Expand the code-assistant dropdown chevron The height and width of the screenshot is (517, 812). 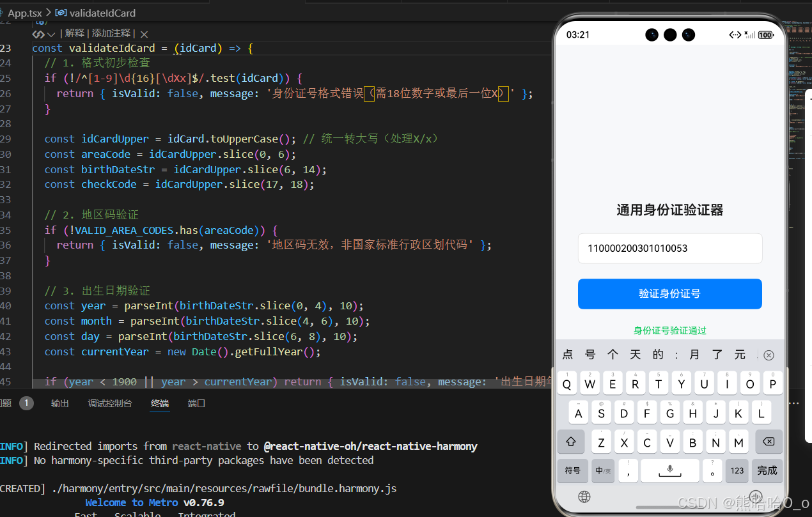[51, 35]
